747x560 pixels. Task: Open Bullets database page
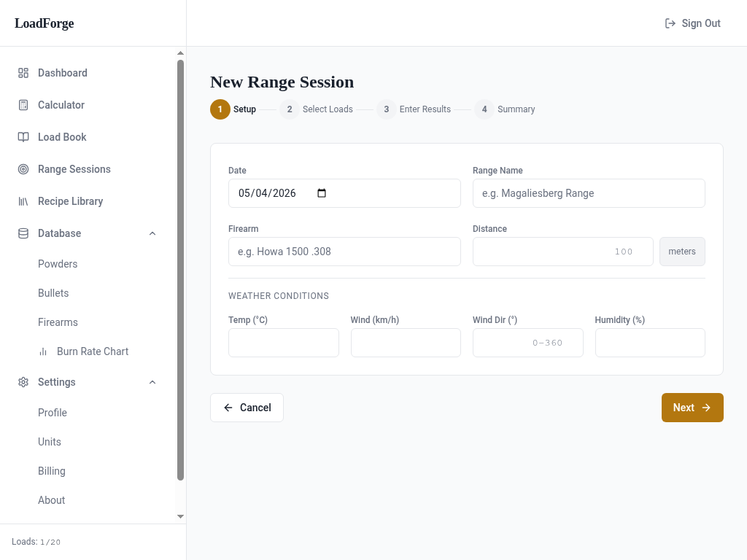click(x=53, y=293)
